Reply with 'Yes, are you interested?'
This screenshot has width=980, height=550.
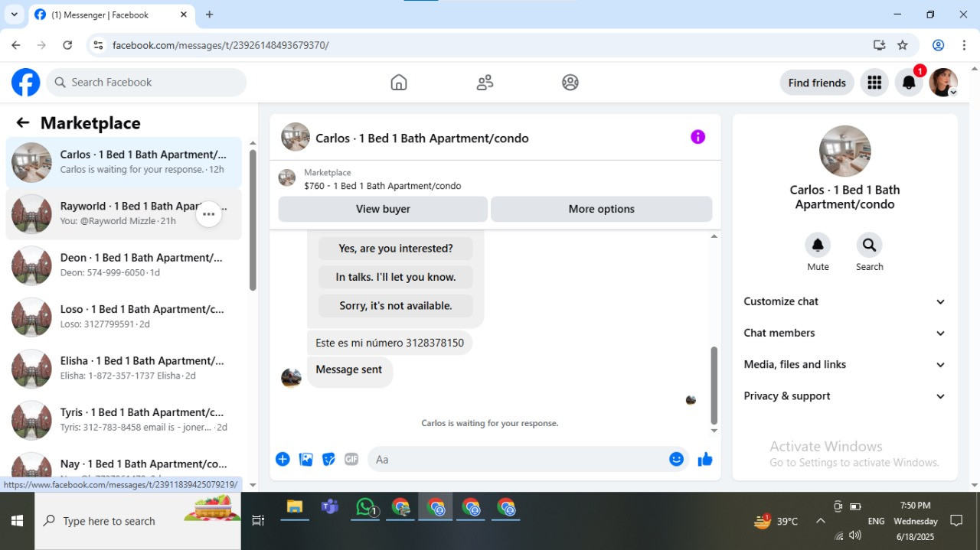[396, 249]
